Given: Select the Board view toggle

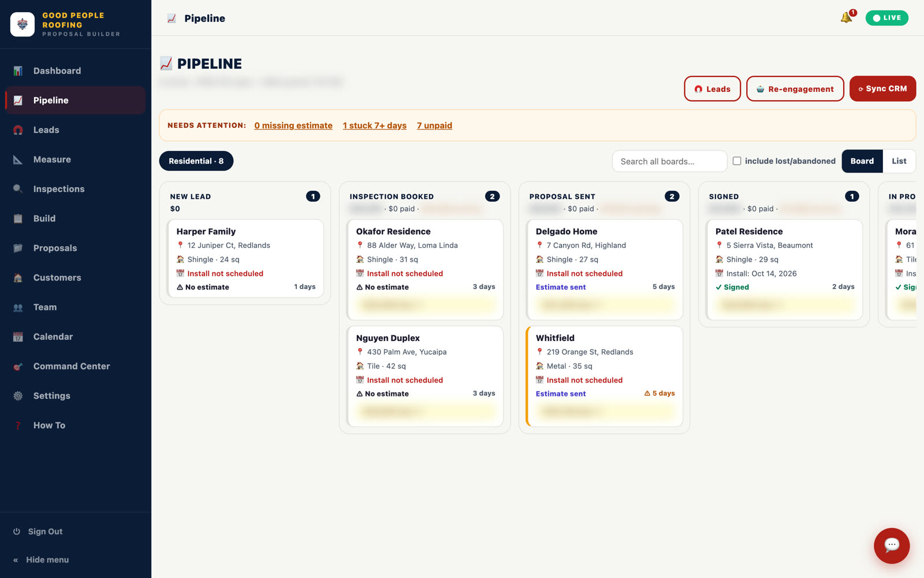Looking at the screenshot, I should [862, 161].
